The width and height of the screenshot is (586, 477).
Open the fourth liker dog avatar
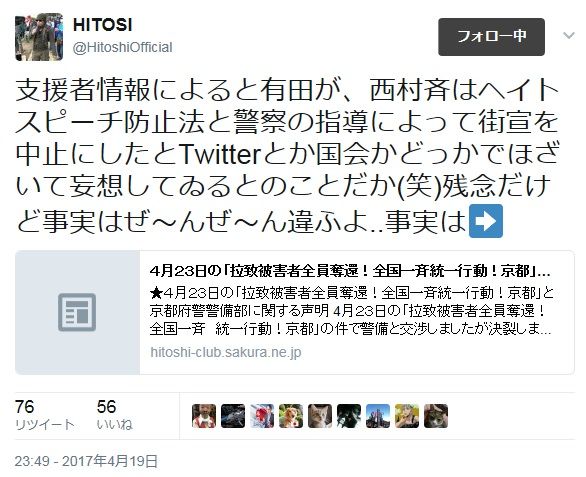pyautogui.click(x=291, y=416)
